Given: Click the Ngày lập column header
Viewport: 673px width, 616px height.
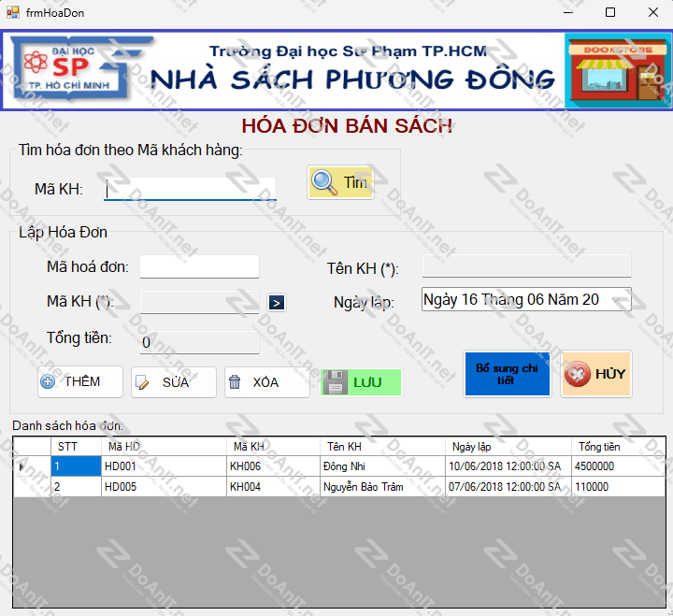Looking at the screenshot, I should click(x=508, y=446).
